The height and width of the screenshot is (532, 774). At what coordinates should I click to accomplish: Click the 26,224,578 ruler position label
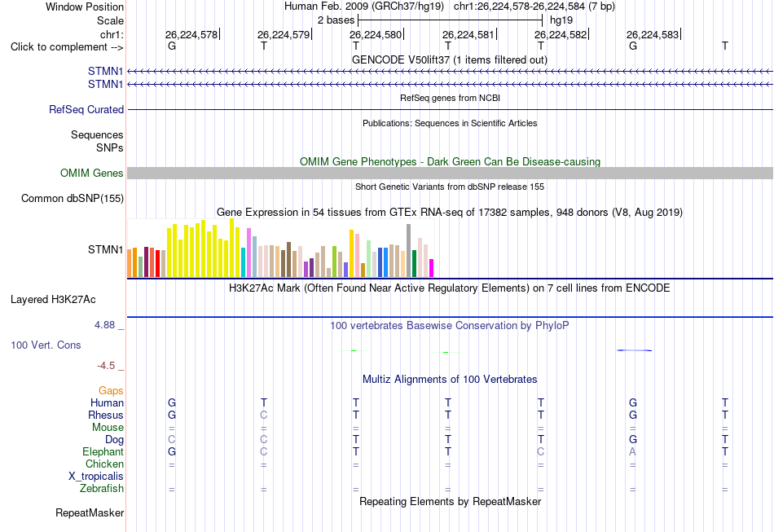(x=191, y=34)
